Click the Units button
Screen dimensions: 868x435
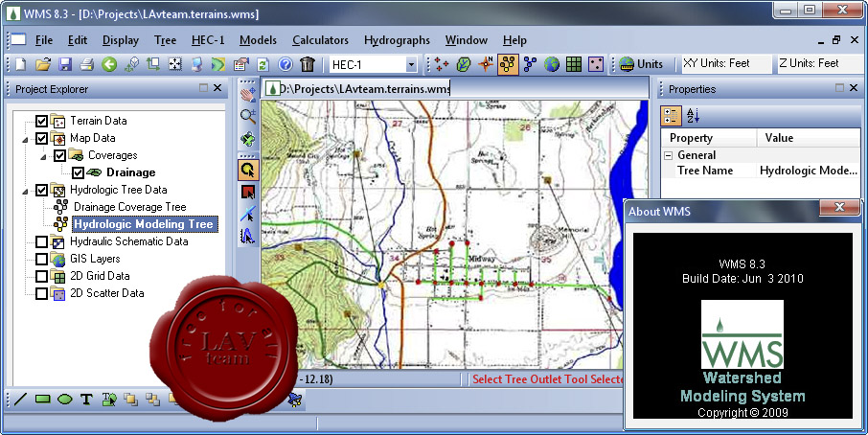point(642,64)
